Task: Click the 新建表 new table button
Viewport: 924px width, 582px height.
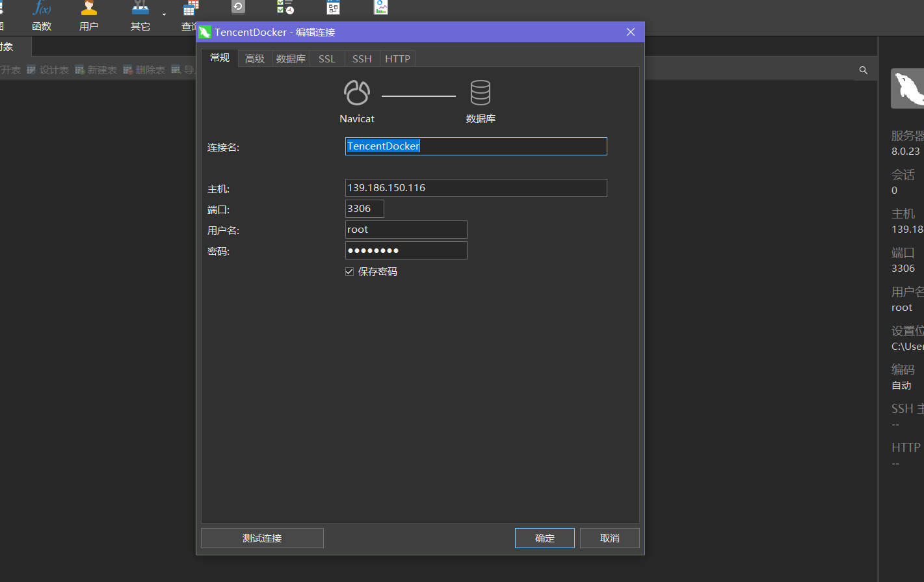Action: [96, 70]
